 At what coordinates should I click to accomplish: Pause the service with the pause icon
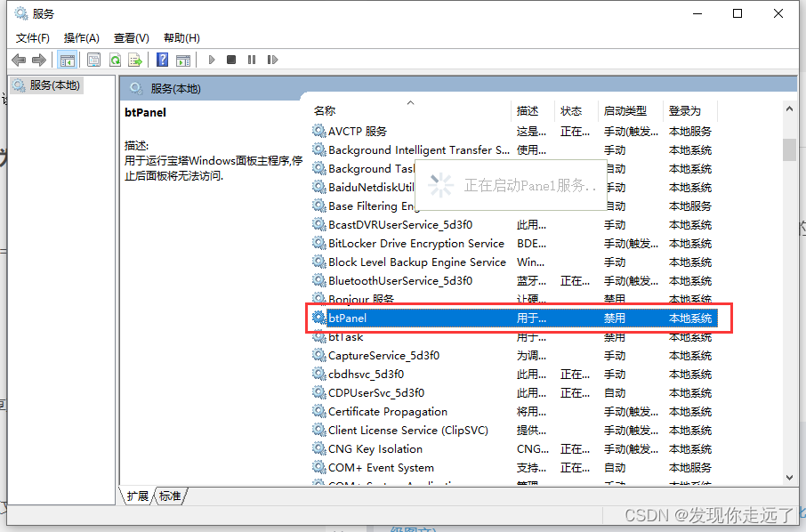click(252, 60)
